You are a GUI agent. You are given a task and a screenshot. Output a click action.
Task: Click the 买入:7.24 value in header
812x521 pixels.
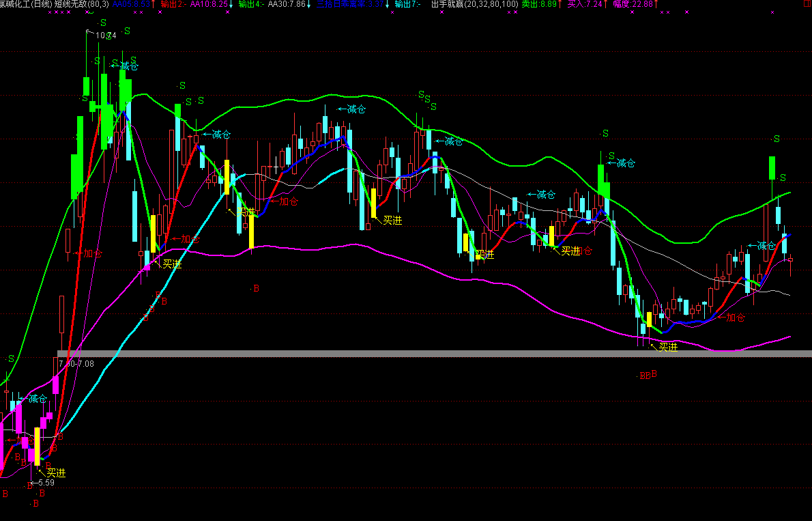tap(587, 4)
